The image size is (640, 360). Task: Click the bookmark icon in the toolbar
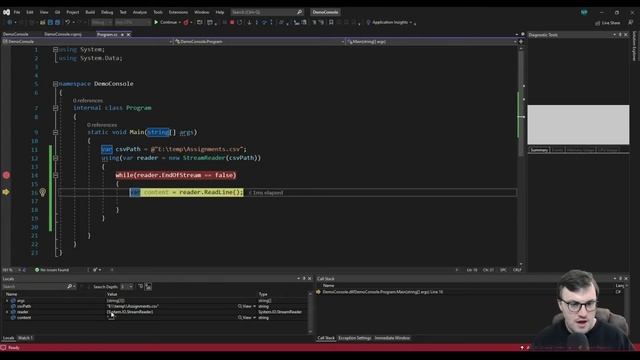(x=331, y=22)
